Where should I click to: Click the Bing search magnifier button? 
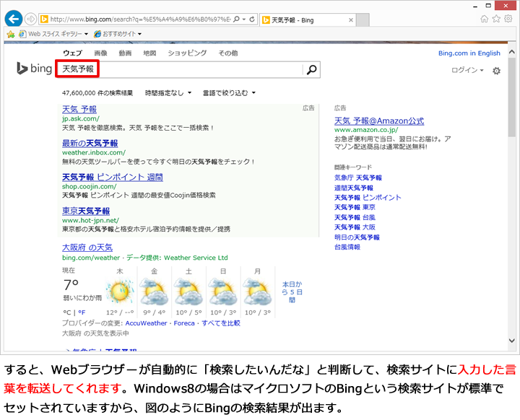311,69
